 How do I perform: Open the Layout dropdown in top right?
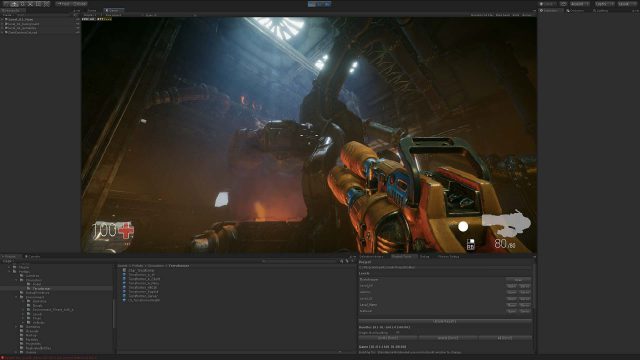click(x=627, y=4)
